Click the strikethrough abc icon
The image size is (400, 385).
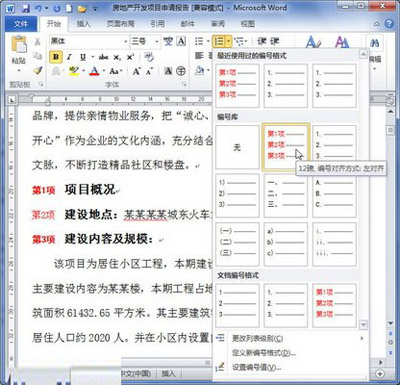pyautogui.click(x=103, y=57)
